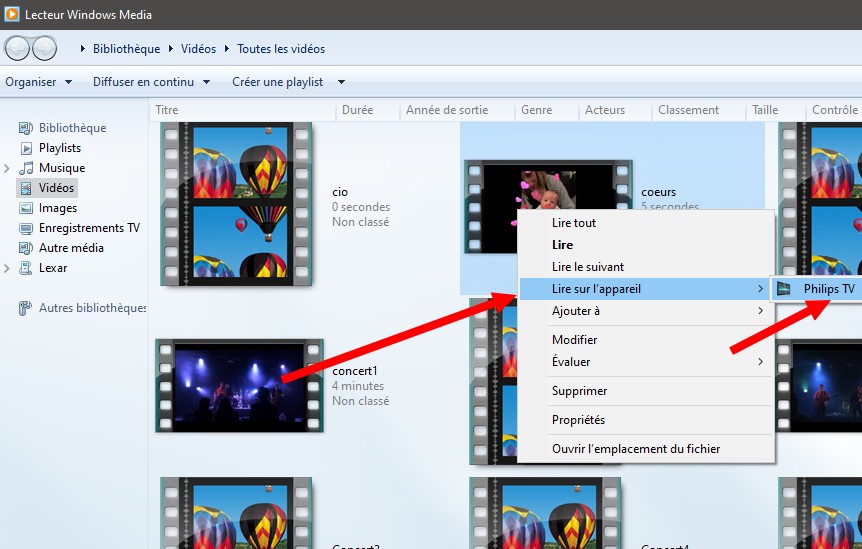This screenshot has height=549, width=862.
Task: Expand breadcrumb arrow before Vidéos
Action: click(170, 48)
